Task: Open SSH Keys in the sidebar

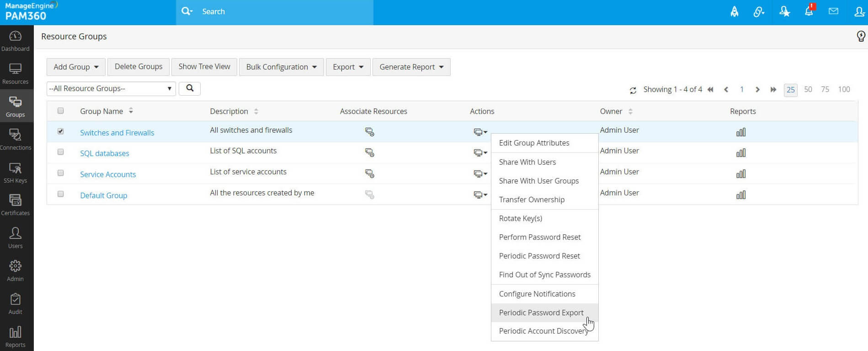Action: (x=16, y=173)
